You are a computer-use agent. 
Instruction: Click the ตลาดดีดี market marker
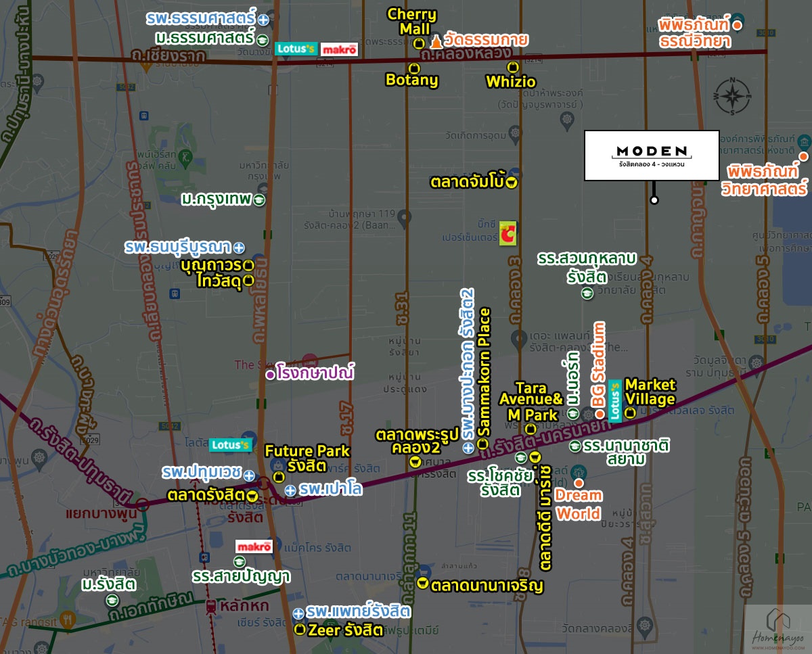[535, 457]
